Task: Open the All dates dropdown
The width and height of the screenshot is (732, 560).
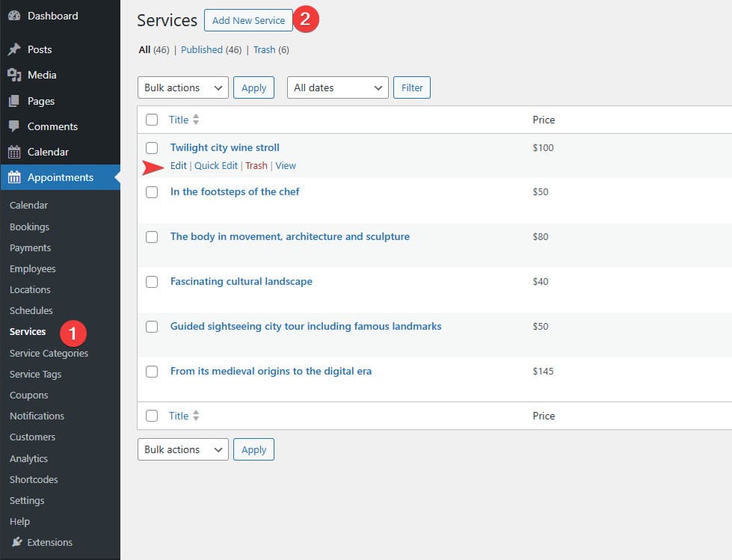Action: [337, 87]
